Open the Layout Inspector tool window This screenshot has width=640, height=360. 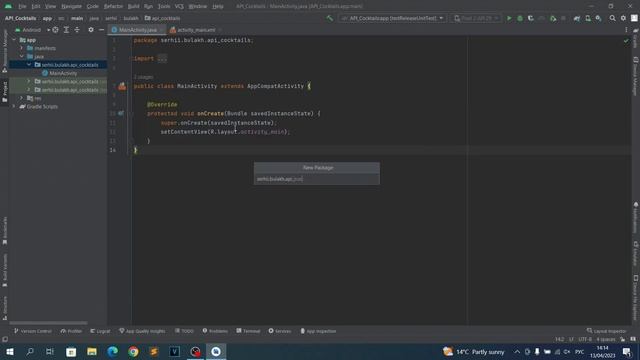coord(606,331)
